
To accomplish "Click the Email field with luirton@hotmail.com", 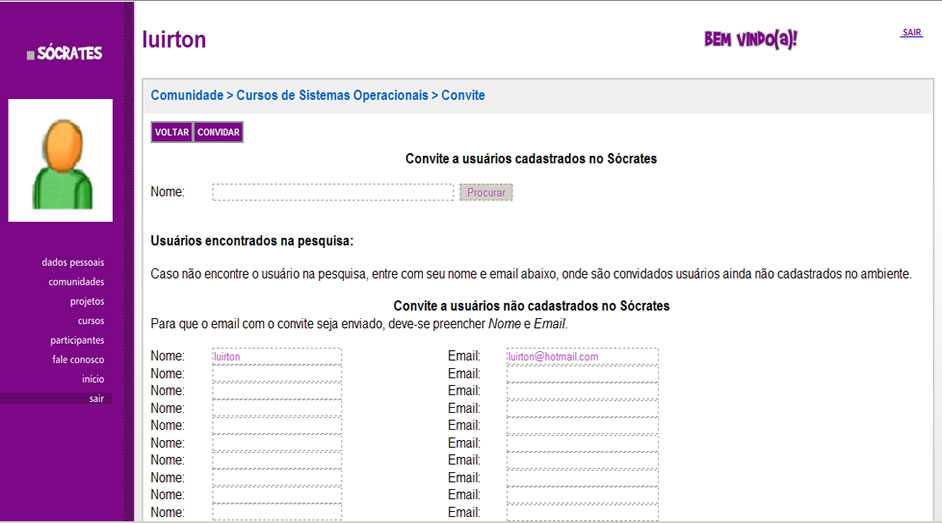I will click(582, 356).
